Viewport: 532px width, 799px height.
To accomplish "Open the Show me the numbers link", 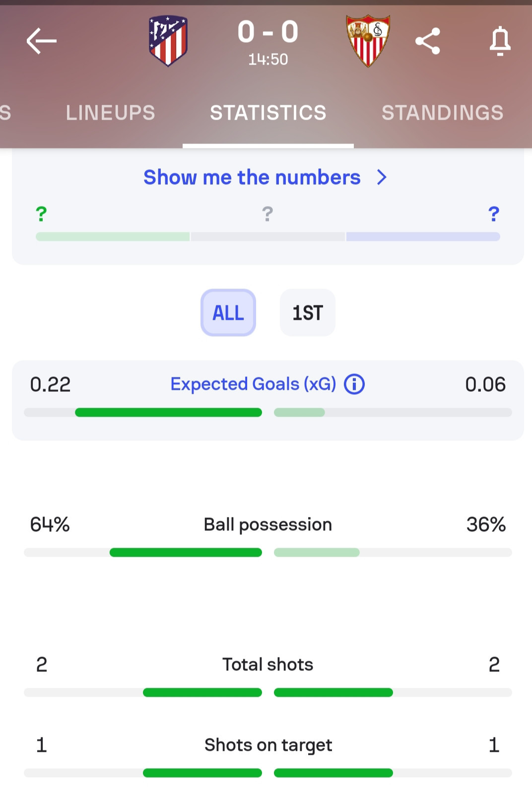I will (x=252, y=177).
